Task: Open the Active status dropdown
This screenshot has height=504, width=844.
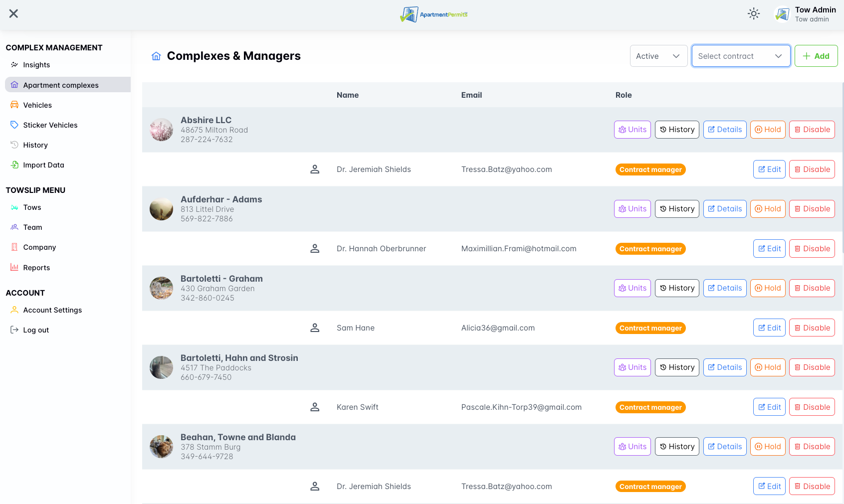Action: click(x=658, y=56)
